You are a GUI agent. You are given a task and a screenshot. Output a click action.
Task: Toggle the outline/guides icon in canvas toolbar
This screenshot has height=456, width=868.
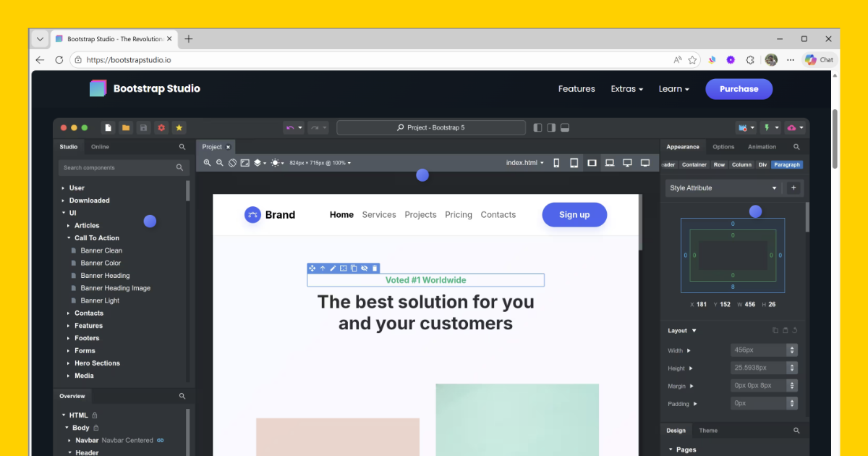coord(233,163)
